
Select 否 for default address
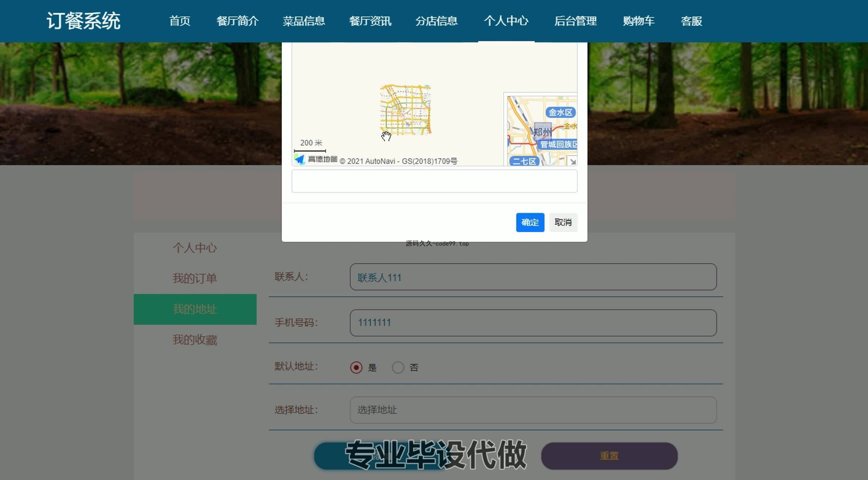tap(398, 367)
